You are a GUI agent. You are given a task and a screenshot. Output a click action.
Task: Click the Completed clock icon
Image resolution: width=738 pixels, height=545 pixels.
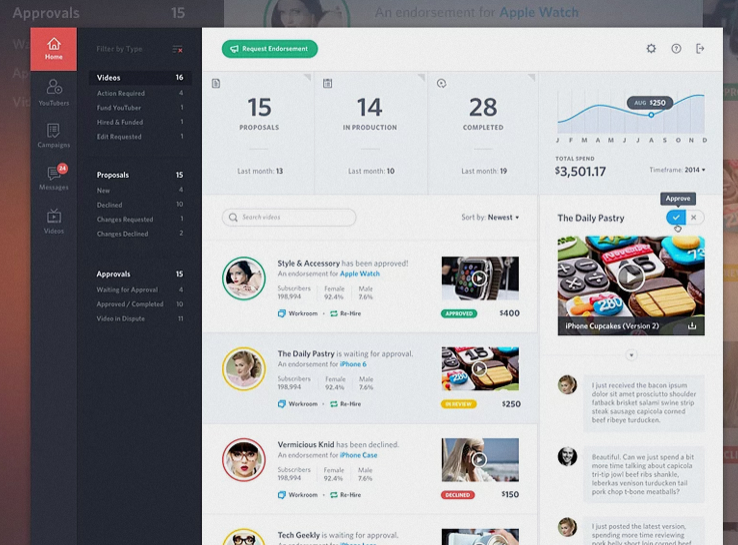coord(441,83)
